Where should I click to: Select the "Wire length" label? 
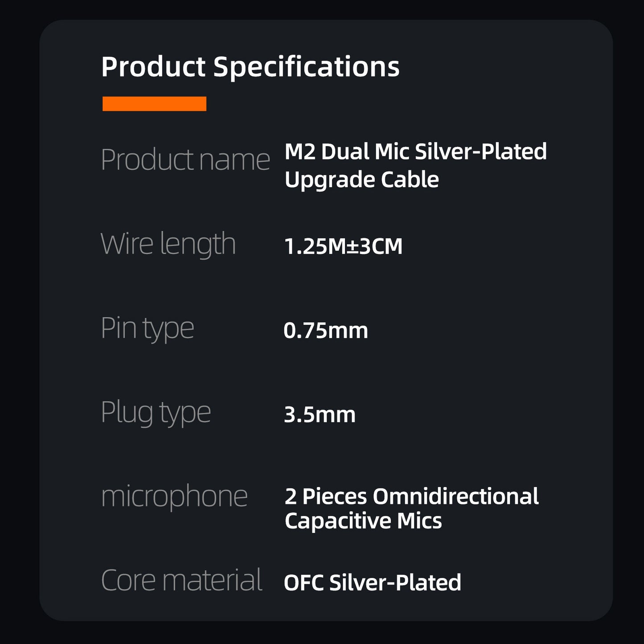point(168,244)
